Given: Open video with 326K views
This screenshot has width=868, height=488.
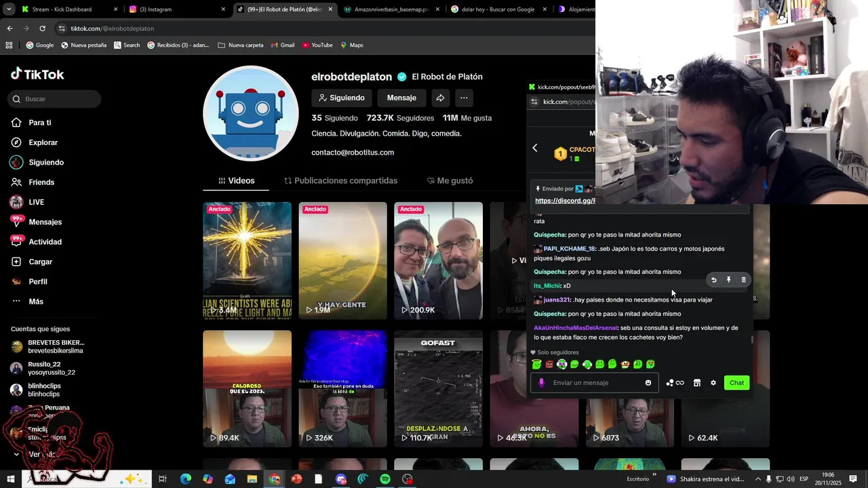Looking at the screenshot, I should click(342, 388).
